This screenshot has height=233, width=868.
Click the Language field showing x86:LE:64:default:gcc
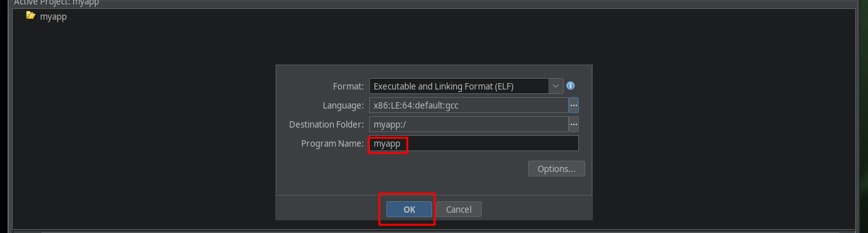tap(468, 105)
